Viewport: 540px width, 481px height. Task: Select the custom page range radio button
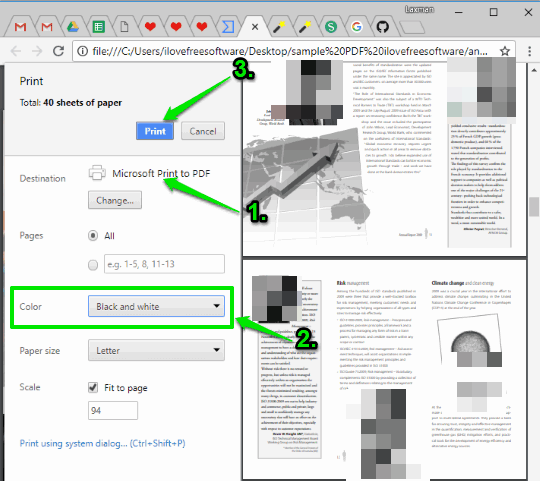click(x=93, y=265)
